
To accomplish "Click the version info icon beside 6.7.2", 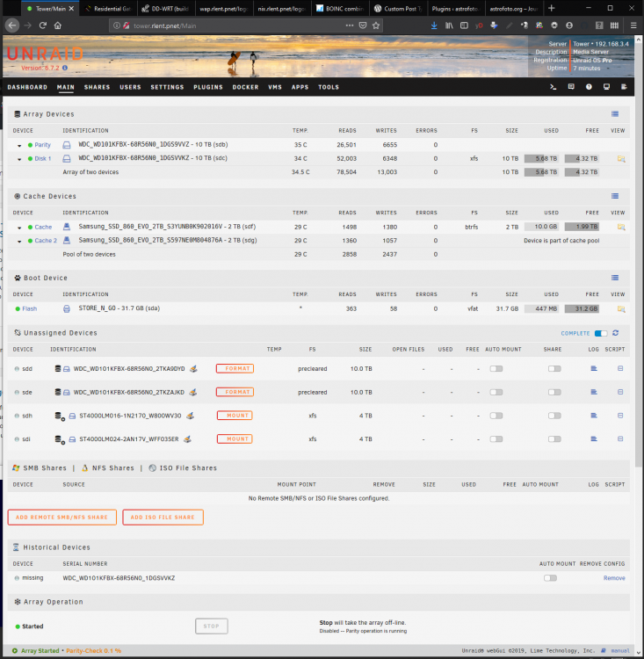I will pyautogui.click(x=65, y=68).
